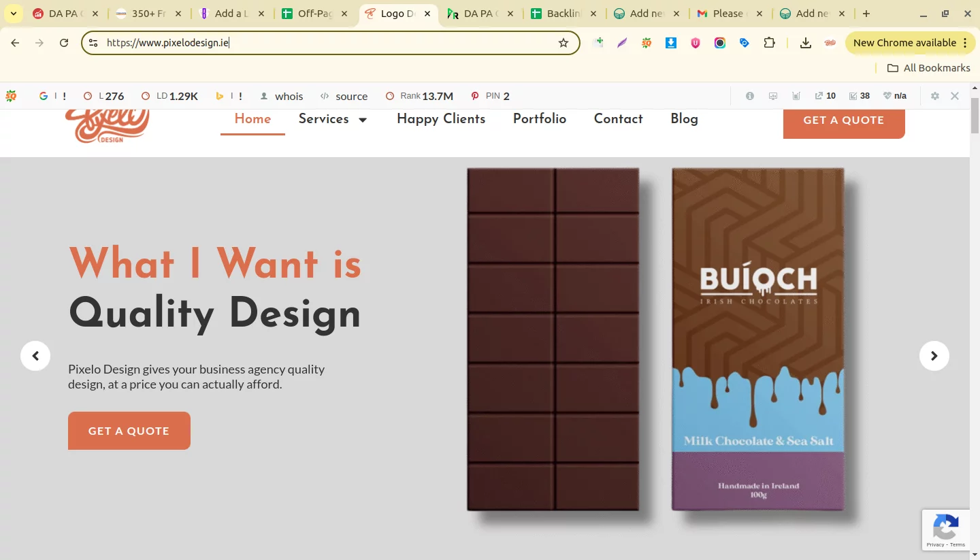The width and height of the screenshot is (980, 560).
Task: Switch to the Gmail Please tab
Action: coord(729,14)
